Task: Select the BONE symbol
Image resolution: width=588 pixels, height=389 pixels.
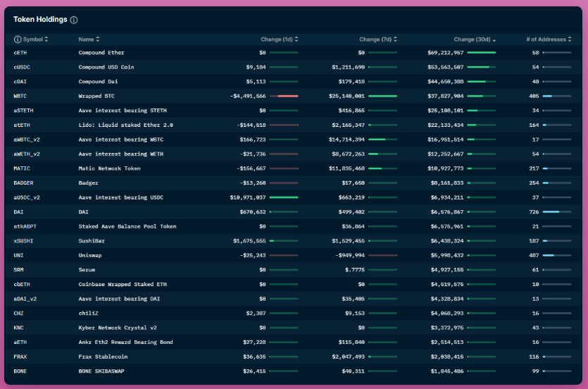Action: pyautogui.click(x=20, y=371)
